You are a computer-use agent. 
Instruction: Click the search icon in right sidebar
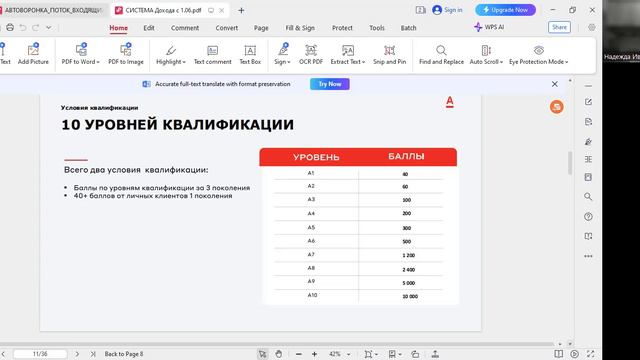click(x=588, y=197)
